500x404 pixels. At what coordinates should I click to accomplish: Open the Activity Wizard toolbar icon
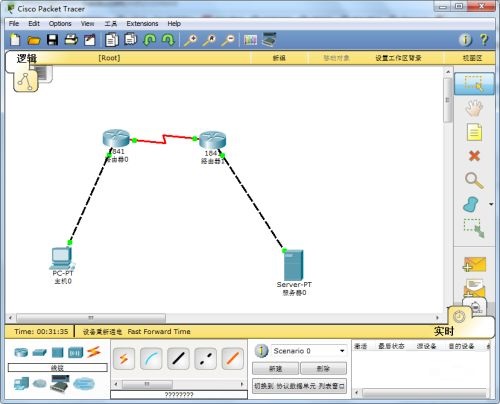coord(89,40)
